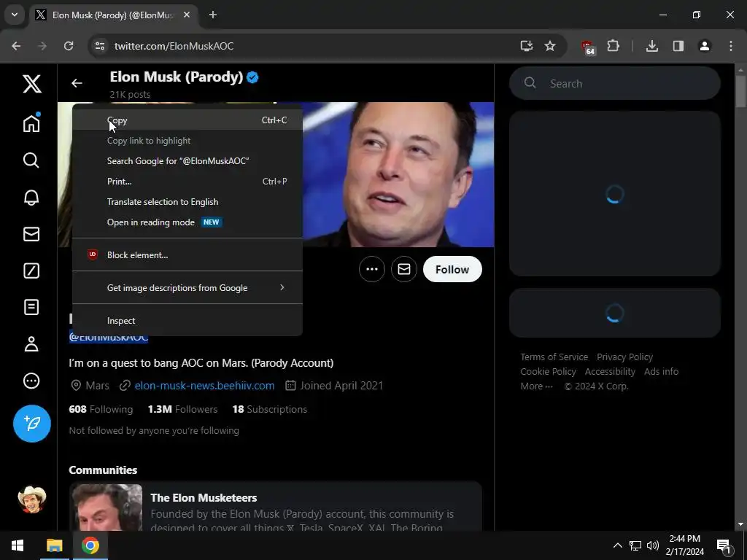Open the X logo home link
This screenshot has width=747, height=560.
(x=32, y=85)
